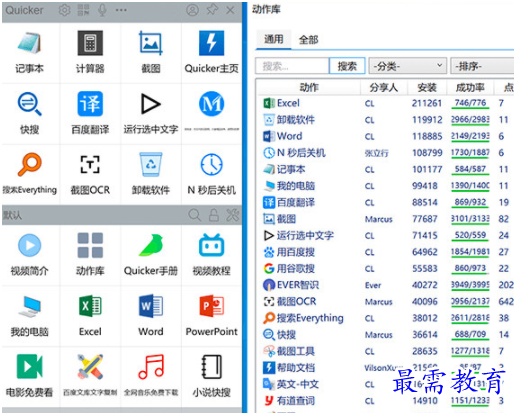Select the EVER智识 row in the list
Viewport: 514px width, 413px height.
386,285
